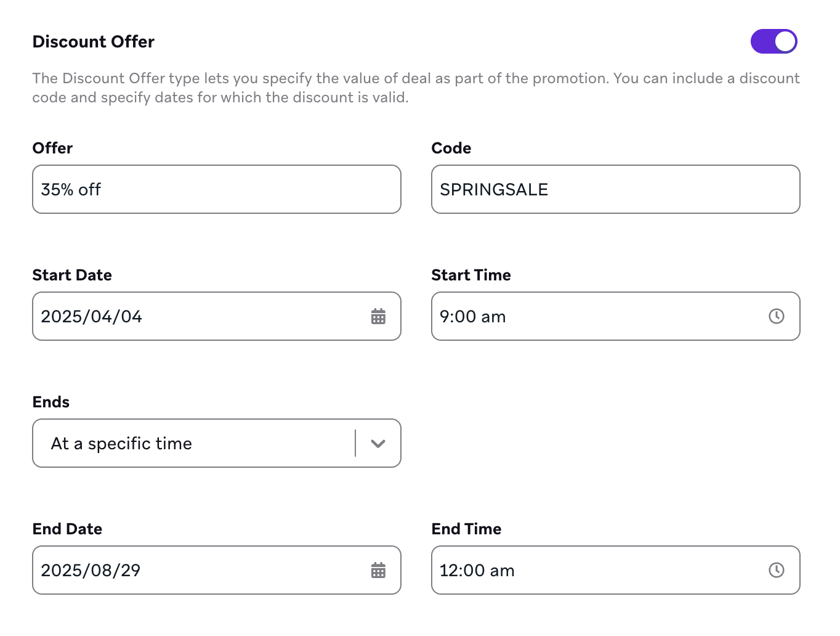Click the Offer label above the discount field
The image size is (840, 636).
pos(52,148)
